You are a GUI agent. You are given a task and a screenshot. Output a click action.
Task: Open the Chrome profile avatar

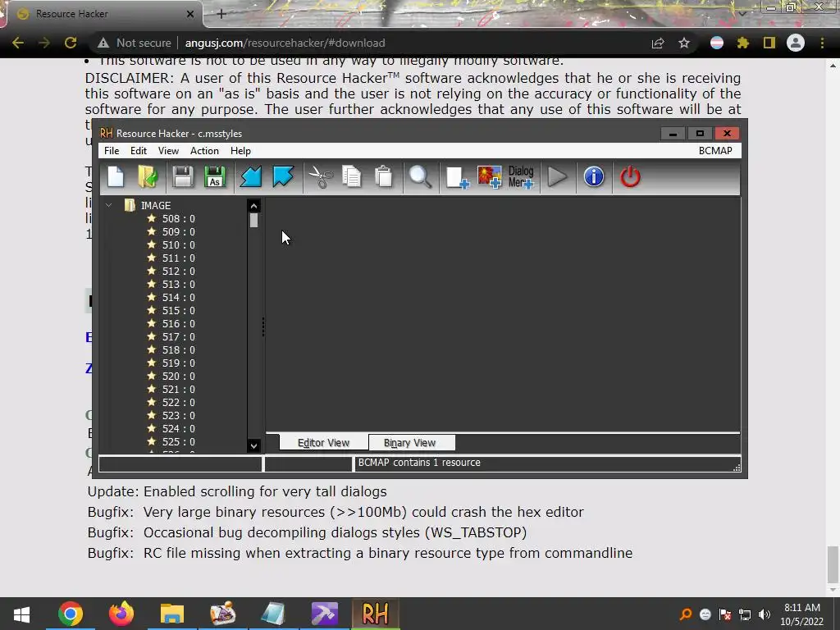pos(796,43)
